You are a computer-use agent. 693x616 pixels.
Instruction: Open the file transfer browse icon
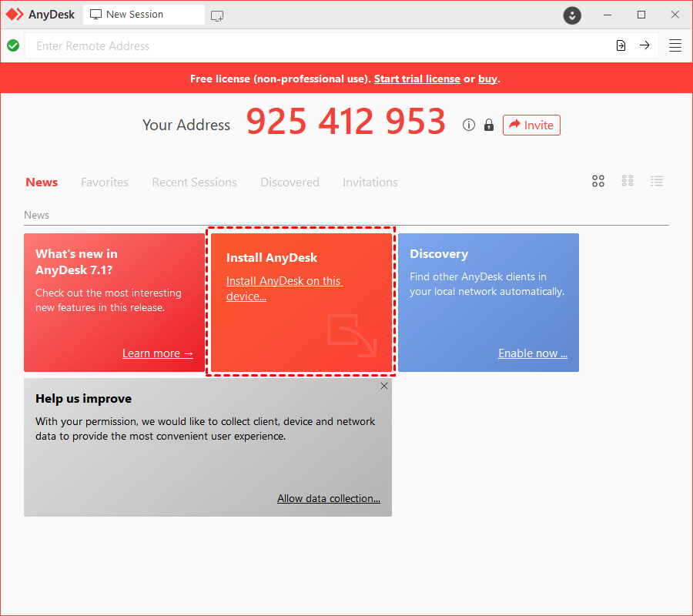click(x=621, y=45)
